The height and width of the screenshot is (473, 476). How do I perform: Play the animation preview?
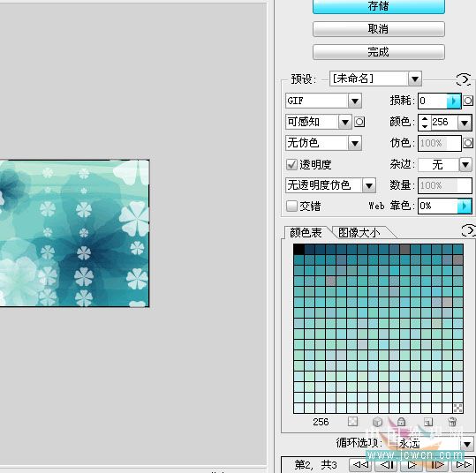click(x=412, y=464)
